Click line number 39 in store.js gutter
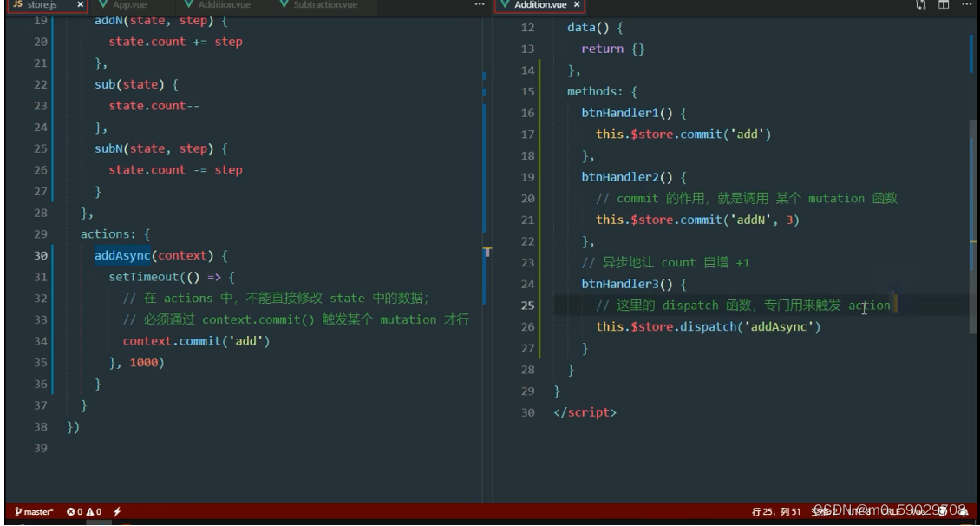 coord(41,448)
